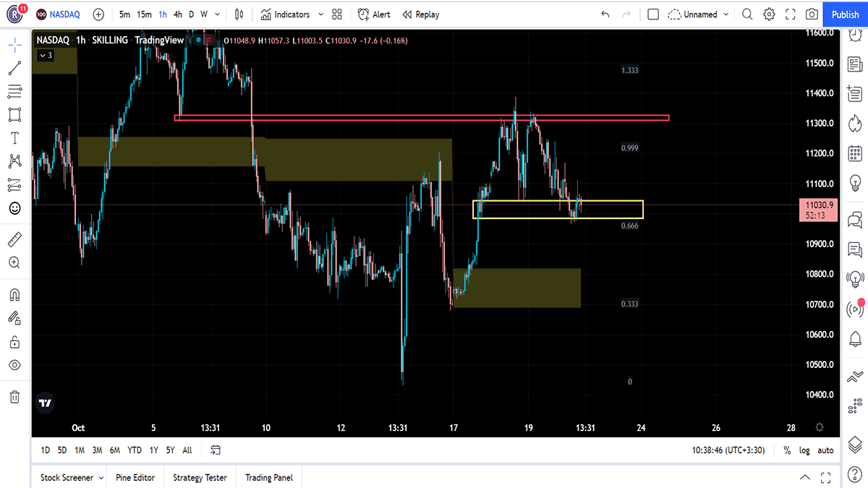Open the text annotation tool
The height and width of the screenshot is (488, 868).
(14, 137)
